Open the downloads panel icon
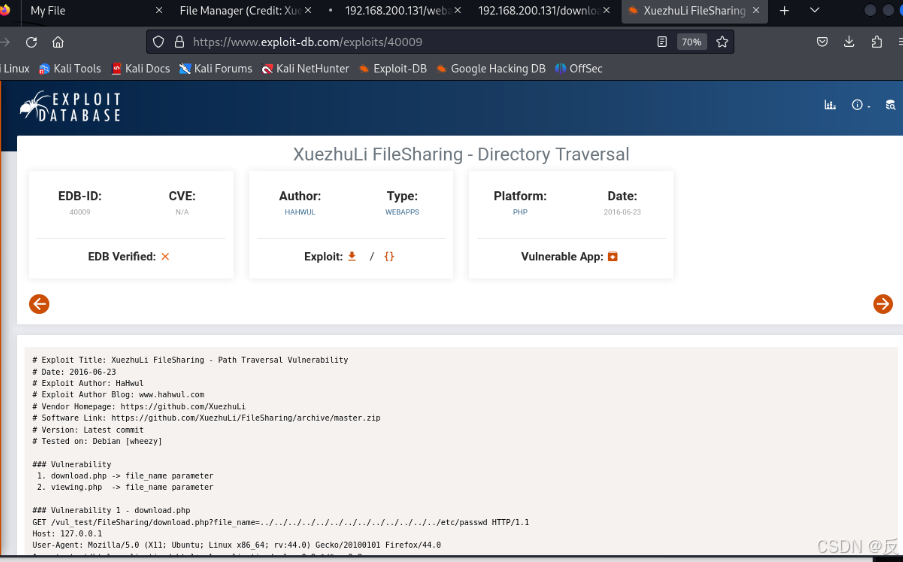This screenshot has width=903, height=562. point(849,42)
